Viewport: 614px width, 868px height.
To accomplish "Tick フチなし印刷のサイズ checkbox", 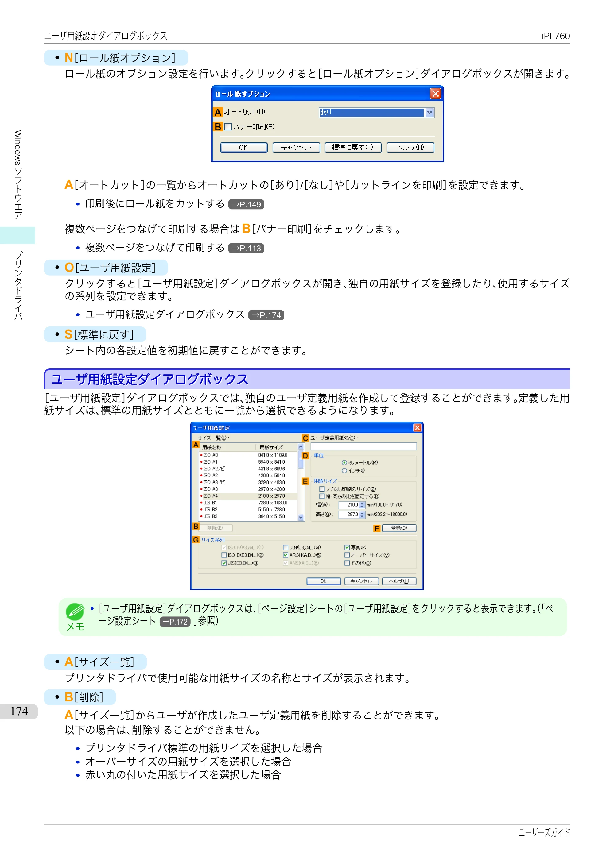I will coord(322,489).
